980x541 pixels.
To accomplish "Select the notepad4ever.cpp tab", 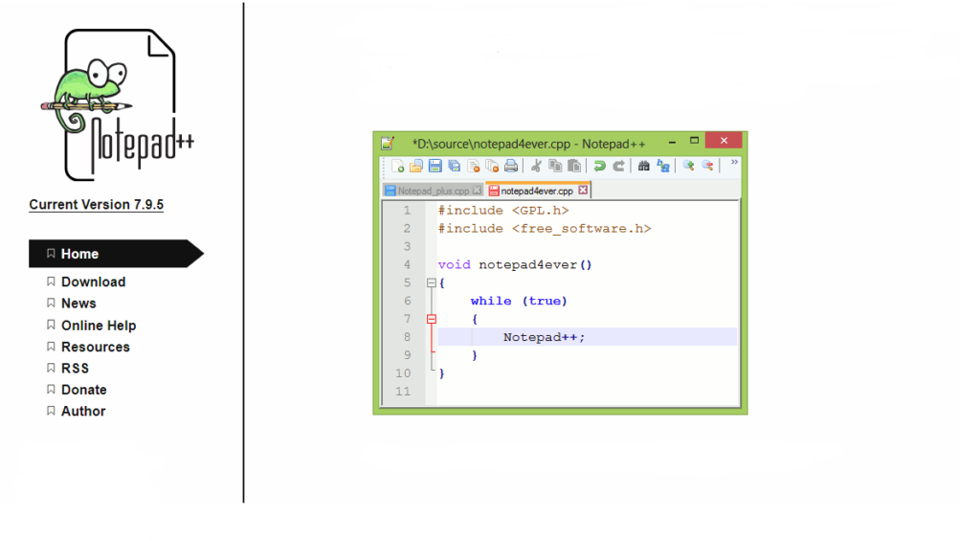I will click(536, 191).
